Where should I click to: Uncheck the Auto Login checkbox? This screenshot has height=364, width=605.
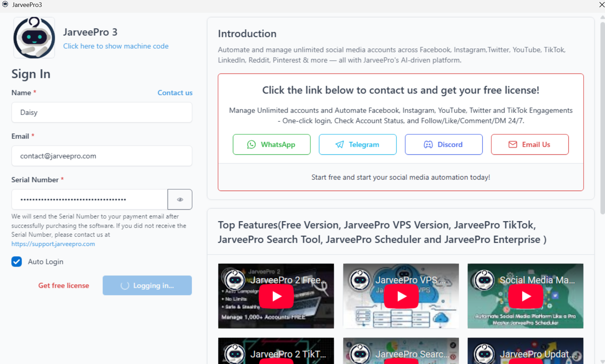(17, 262)
